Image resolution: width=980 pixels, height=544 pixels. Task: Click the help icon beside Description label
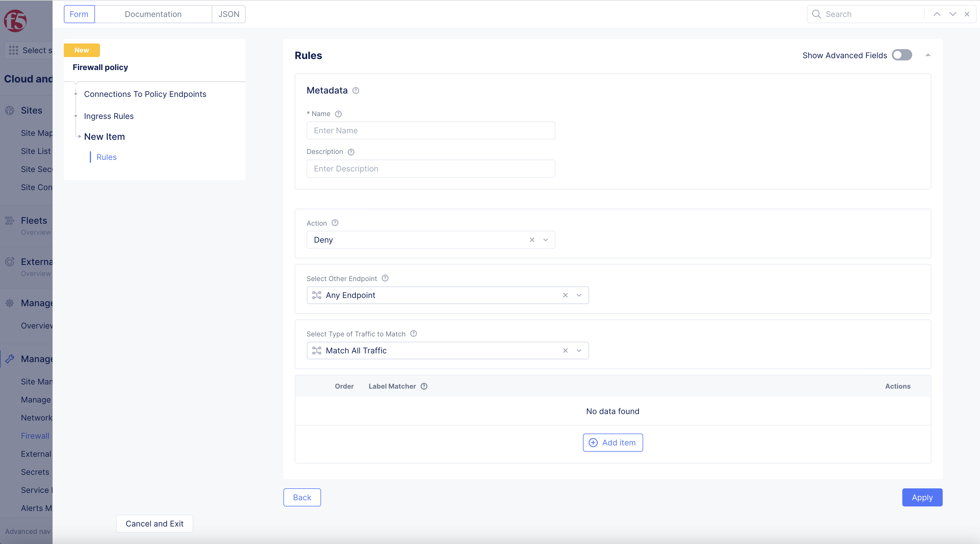pyautogui.click(x=351, y=152)
